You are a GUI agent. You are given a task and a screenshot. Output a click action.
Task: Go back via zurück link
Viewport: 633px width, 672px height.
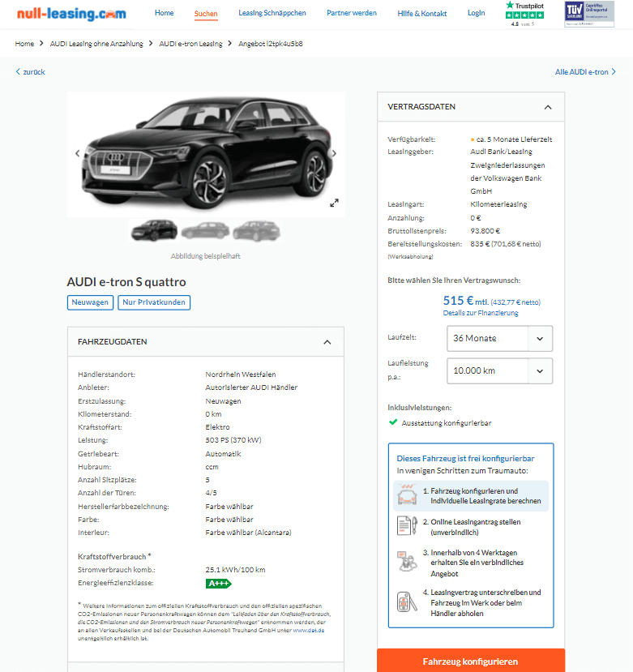pyautogui.click(x=34, y=72)
